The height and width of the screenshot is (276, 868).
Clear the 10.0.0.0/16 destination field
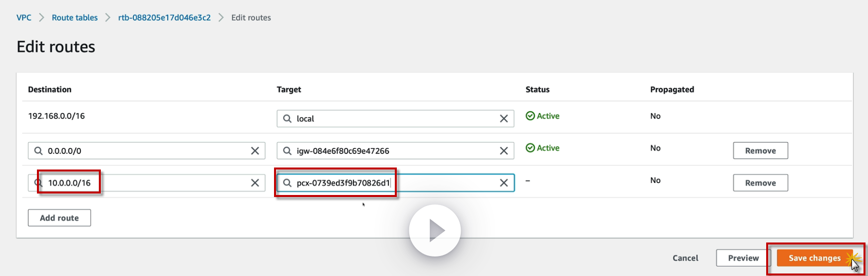pos(255,183)
